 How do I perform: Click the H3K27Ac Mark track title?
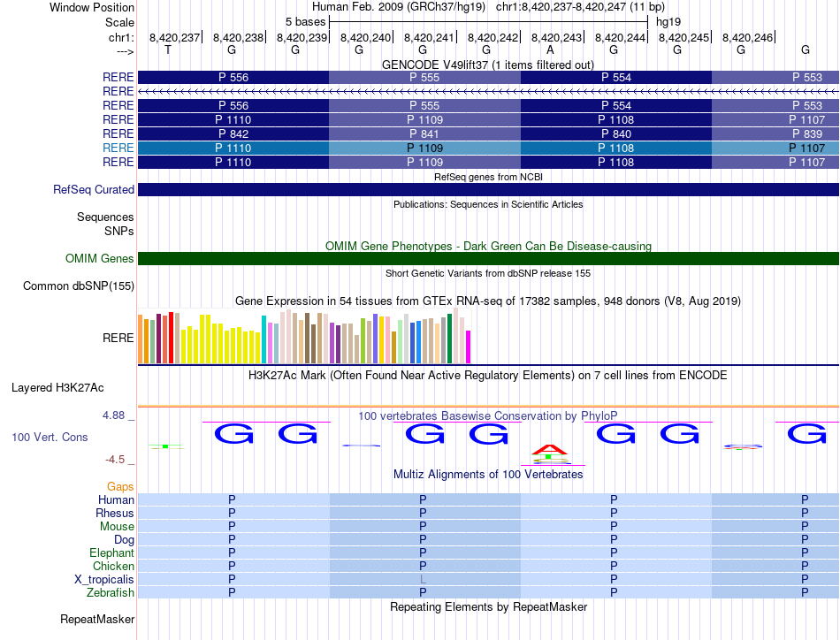pos(488,375)
